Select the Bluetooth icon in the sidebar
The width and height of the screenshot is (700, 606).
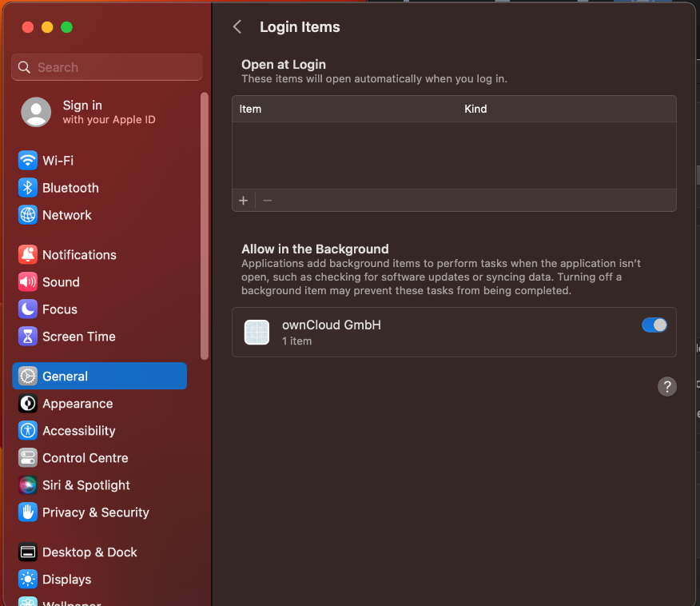[x=28, y=188]
